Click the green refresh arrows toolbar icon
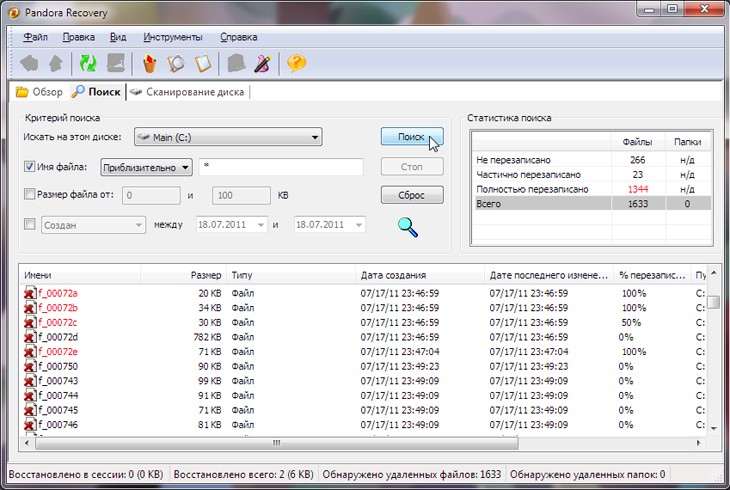Viewport: 730px width, 490px height. 88,63
